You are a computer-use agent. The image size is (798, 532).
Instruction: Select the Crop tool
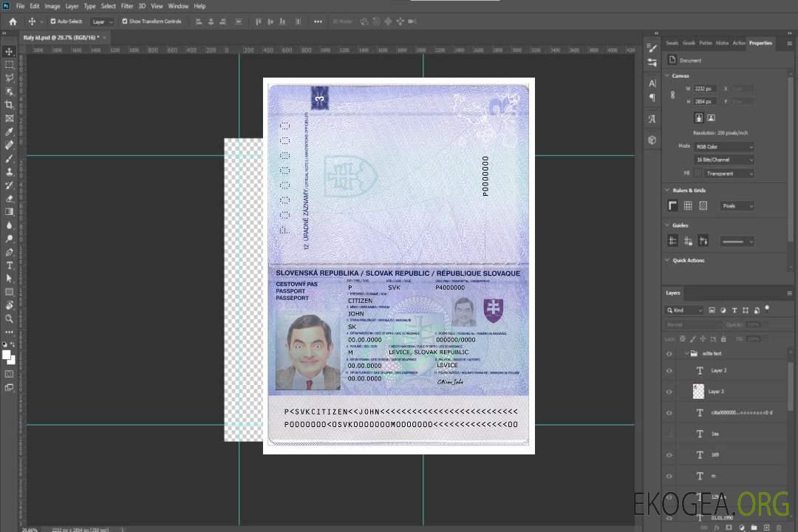(9, 105)
